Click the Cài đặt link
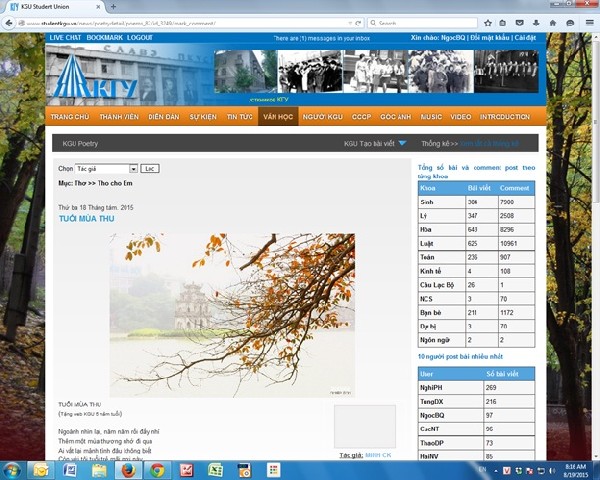 click(x=525, y=38)
